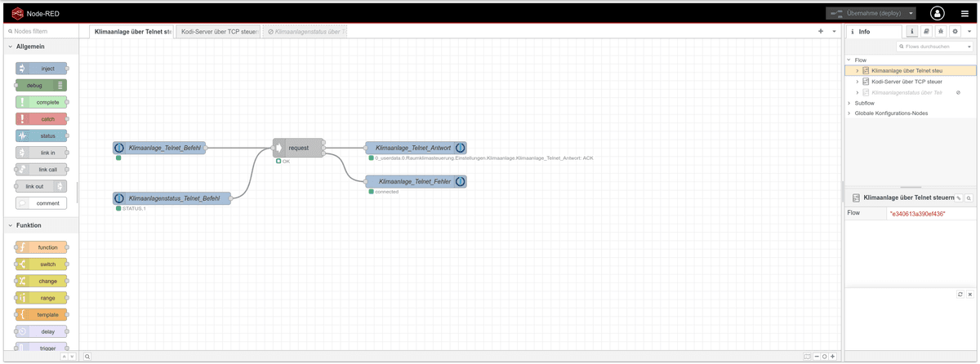Open the hamburger main menu
This screenshot has height=364, width=980.
(x=964, y=13)
